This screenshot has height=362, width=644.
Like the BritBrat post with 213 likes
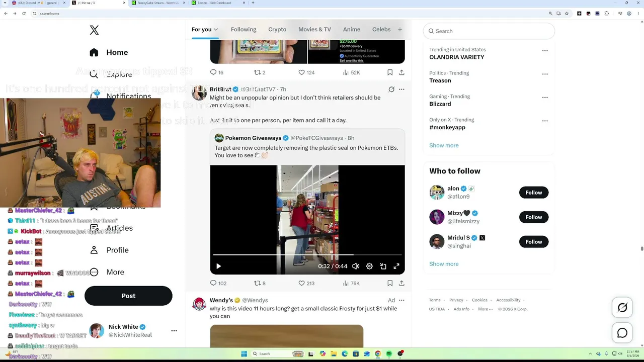click(x=306, y=283)
